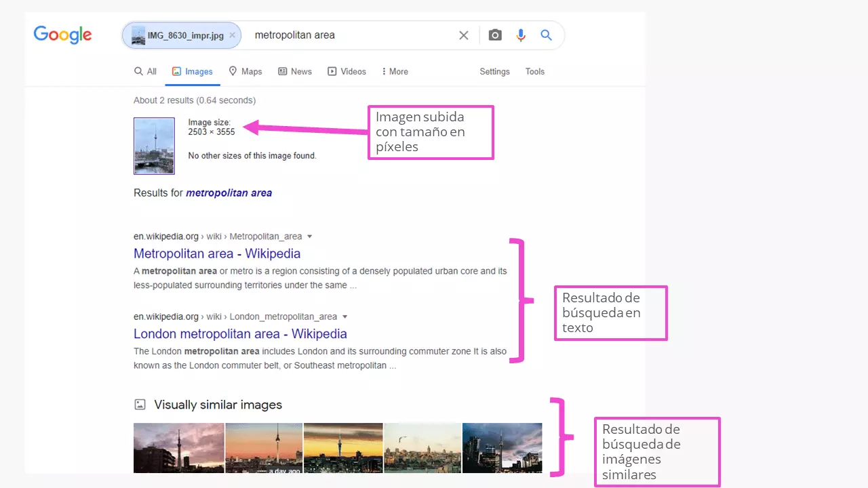868x488 pixels.
Task: Click the image chip thumbnail in the search bar
Action: [x=138, y=35]
